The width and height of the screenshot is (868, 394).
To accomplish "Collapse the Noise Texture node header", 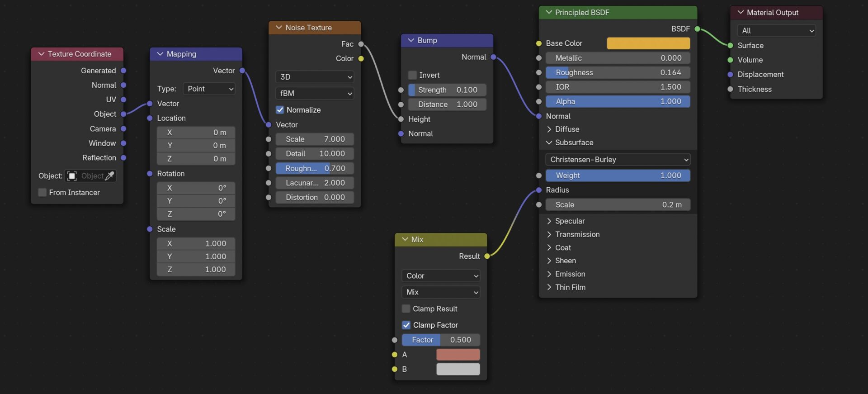I will tap(278, 28).
